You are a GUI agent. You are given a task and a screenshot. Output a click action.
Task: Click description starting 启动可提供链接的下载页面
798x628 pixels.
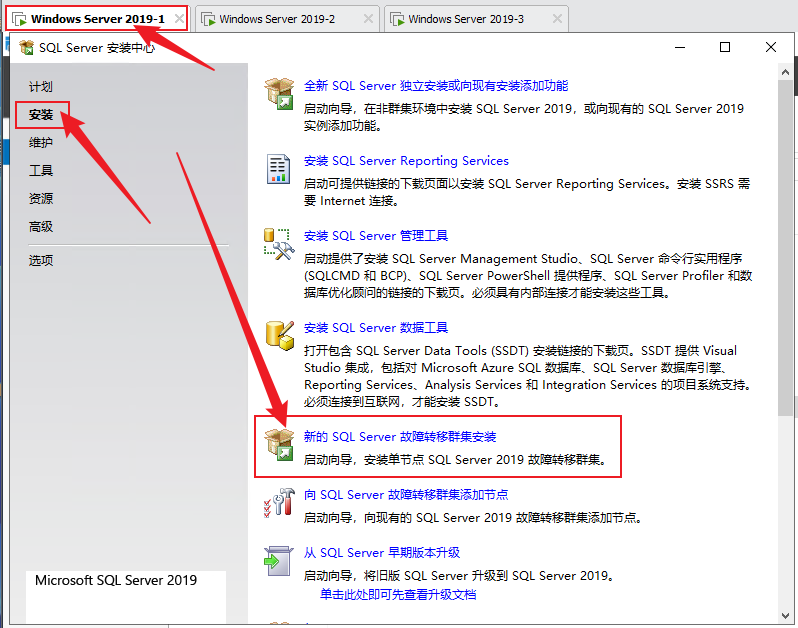(x=527, y=192)
